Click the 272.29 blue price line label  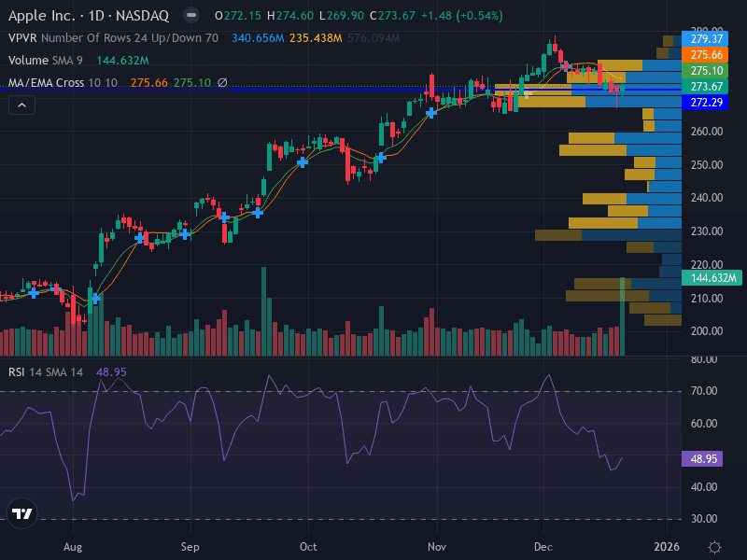point(705,102)
